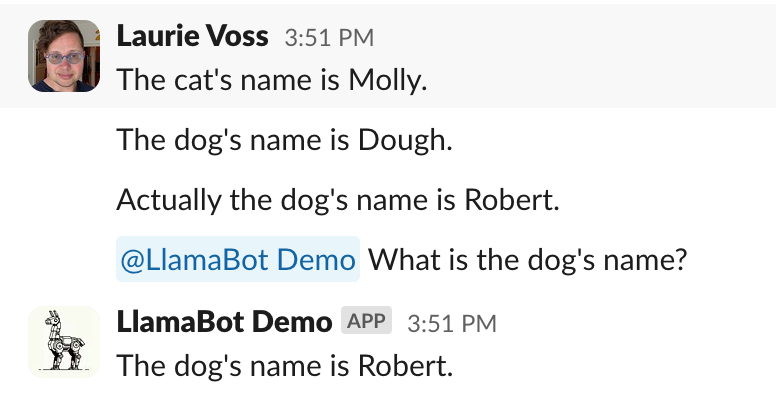Image resolution: width=776 pixels, height=406 pixels.
Task: Open the @LlamaBot Demo mention
Action: coord(238,261)
